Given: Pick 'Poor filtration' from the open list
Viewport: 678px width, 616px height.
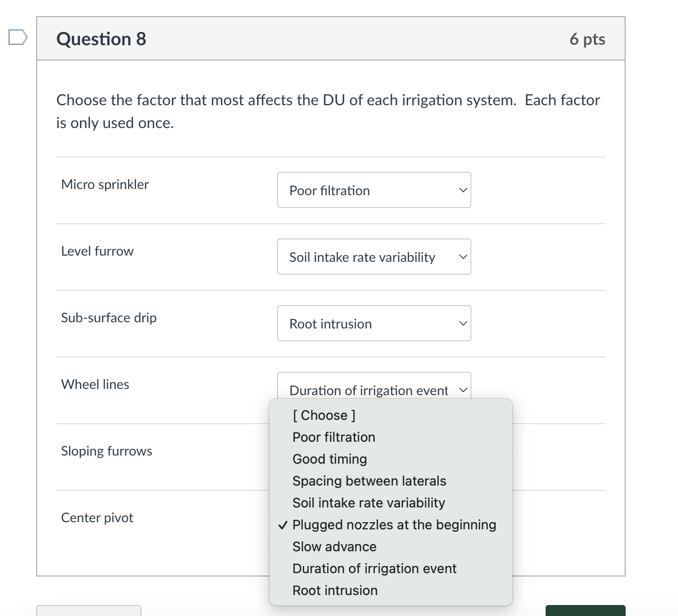Looking at the screenshot, I should click(334, 437).
